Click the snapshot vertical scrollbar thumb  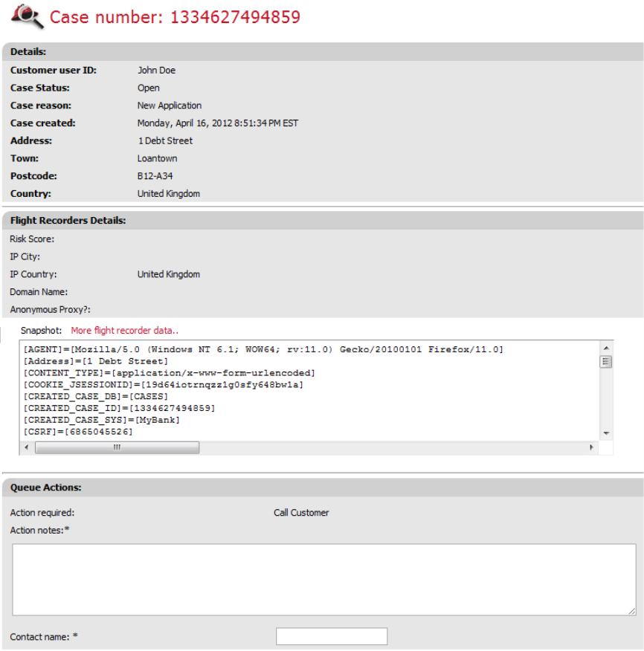coord(606,362)
